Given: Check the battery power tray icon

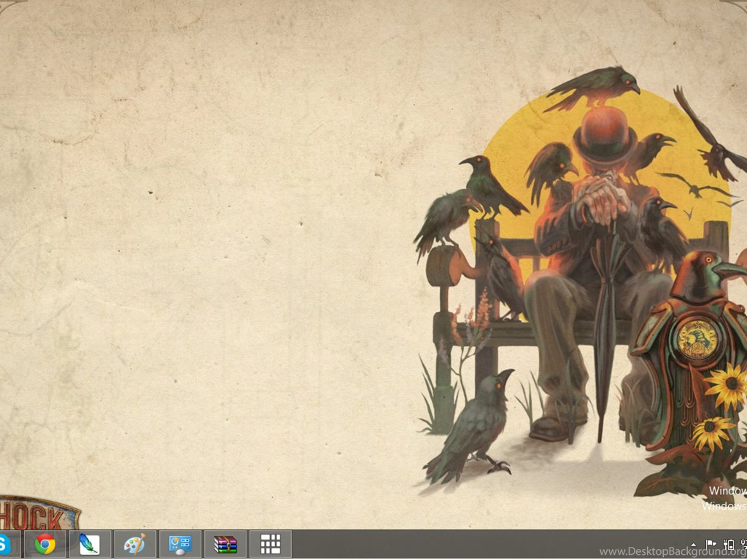Looking at the screenshot, I should point(729,544).
